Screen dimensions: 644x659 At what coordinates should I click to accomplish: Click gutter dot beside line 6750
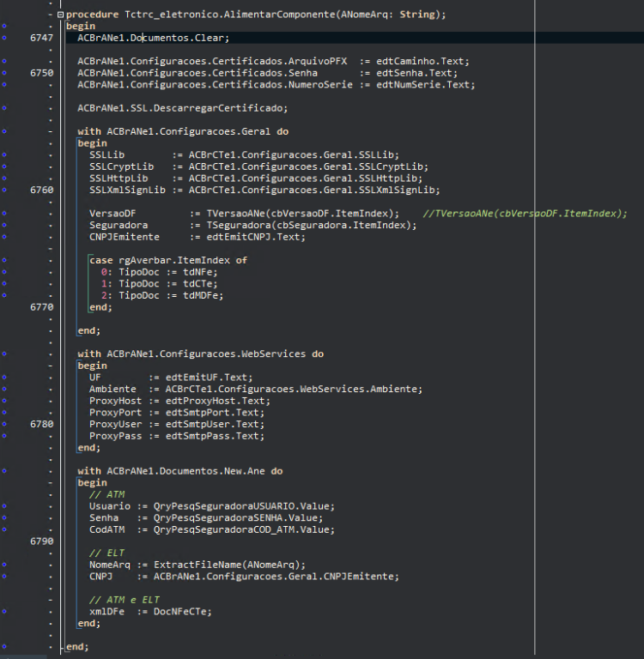tap(4, 73)
